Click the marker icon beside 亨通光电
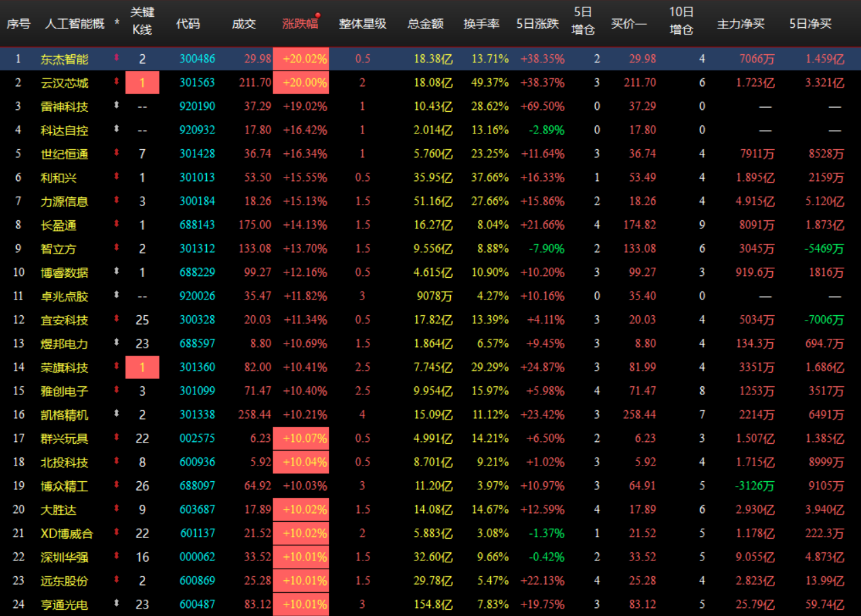The height and width of the screenshot is (616, 861). click(x=117, y=604)
